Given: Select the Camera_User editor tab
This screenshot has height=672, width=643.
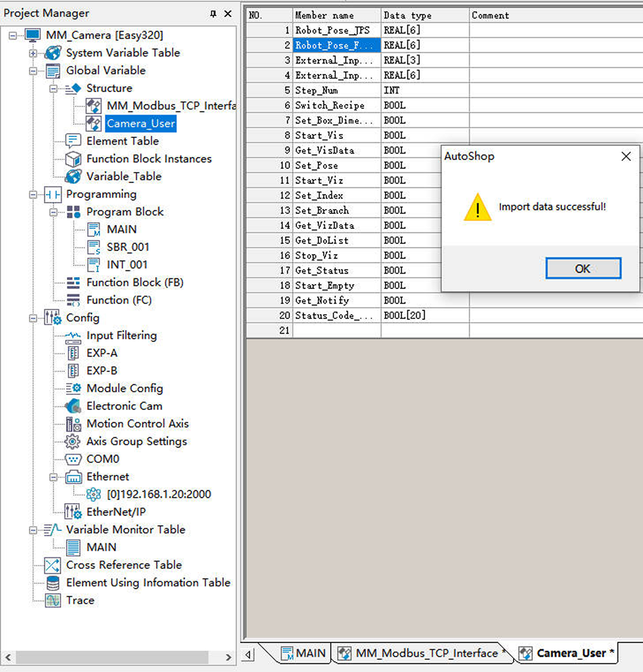Looking at the screenshot, I should click(567, 653).
